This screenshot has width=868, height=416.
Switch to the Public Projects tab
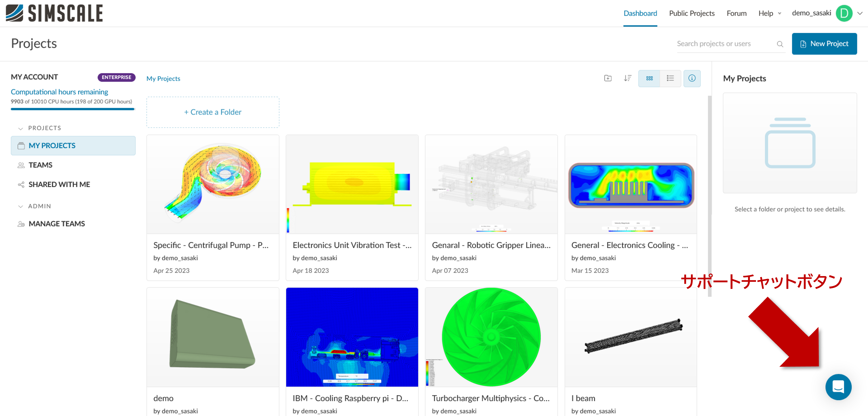pyautogui.click(x=691, y=13)
